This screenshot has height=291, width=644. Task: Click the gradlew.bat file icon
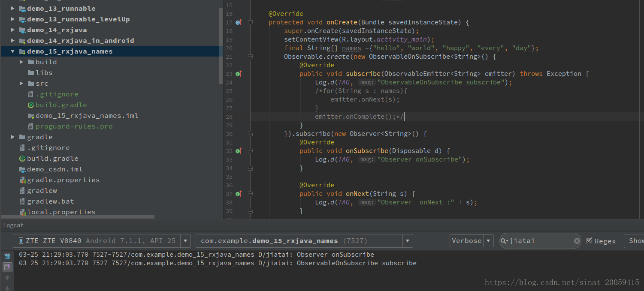22,201
